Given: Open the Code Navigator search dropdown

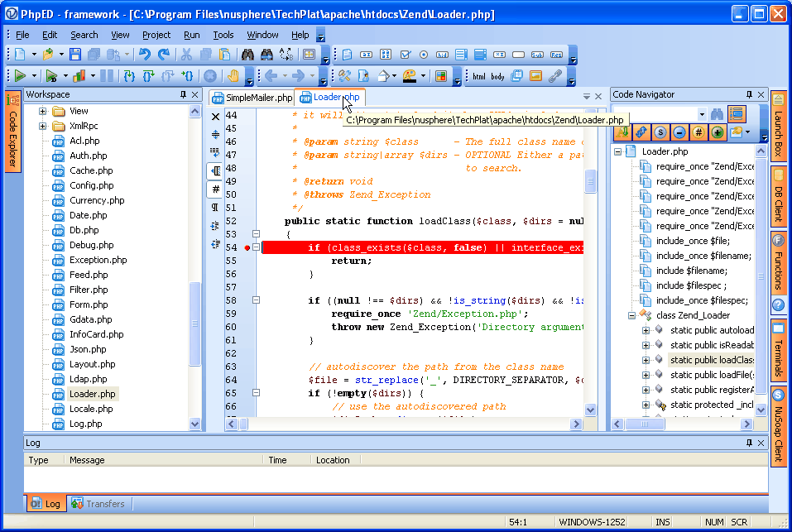Looking at the screenshot, I should [x=702, y=114].
